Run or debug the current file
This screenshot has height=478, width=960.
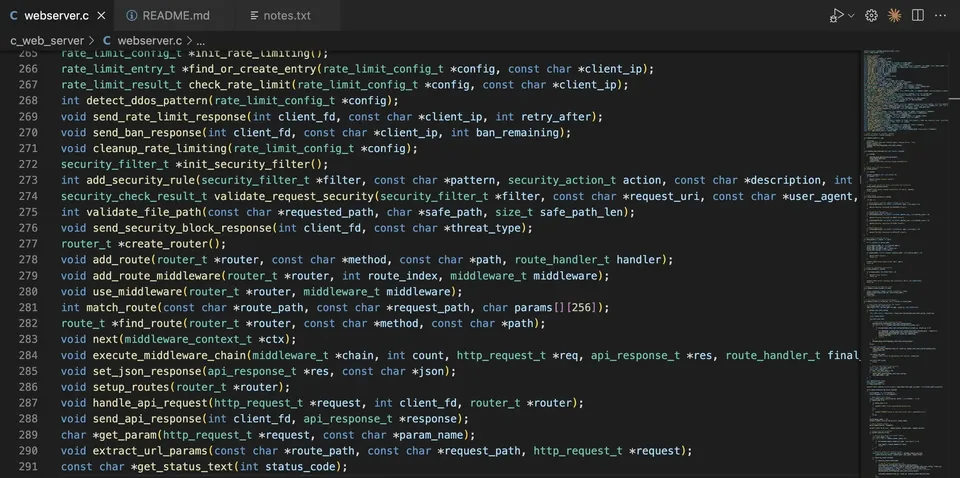(836, 16)
